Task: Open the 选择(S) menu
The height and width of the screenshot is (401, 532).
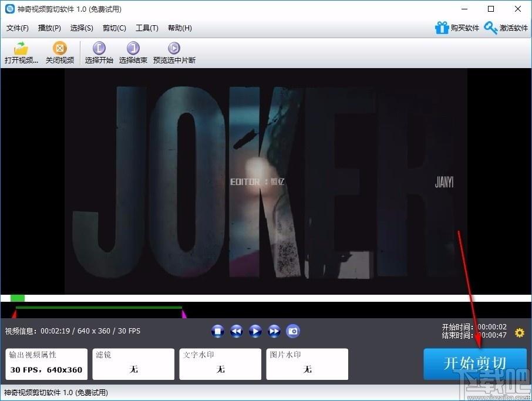Action: coord(82,28)
